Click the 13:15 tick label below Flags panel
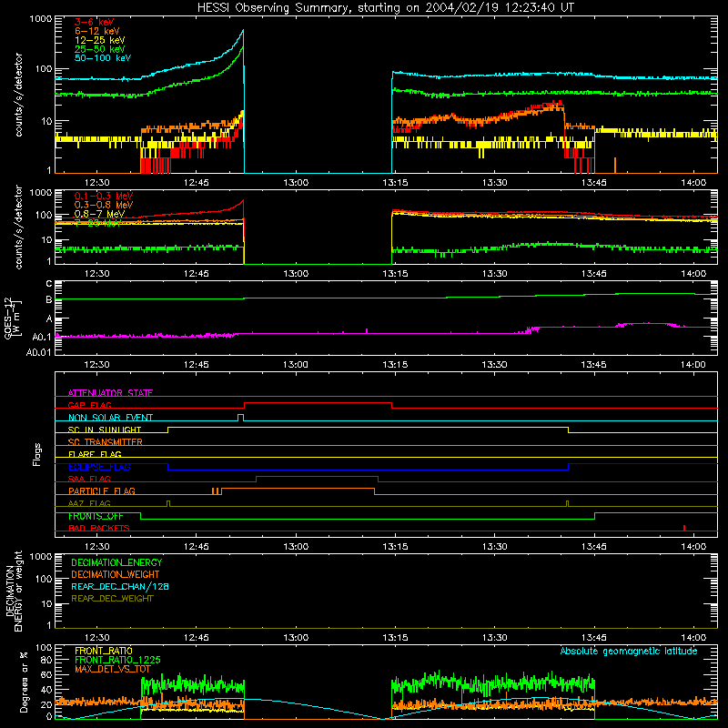This screenshot has height=728, width=728. pyautogui.click(x=395, y=546)
